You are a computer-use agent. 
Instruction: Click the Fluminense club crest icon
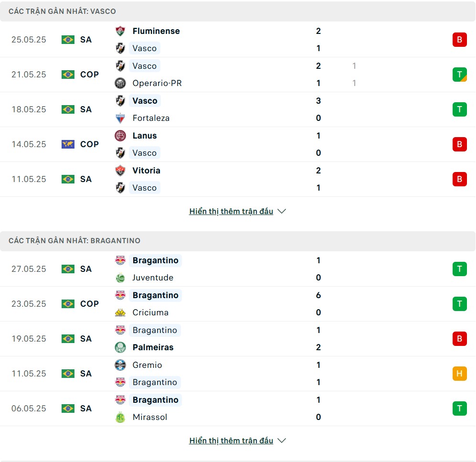(120, 31)
